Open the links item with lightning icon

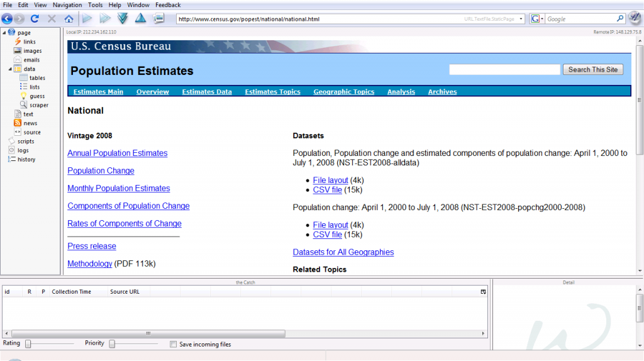29,42
